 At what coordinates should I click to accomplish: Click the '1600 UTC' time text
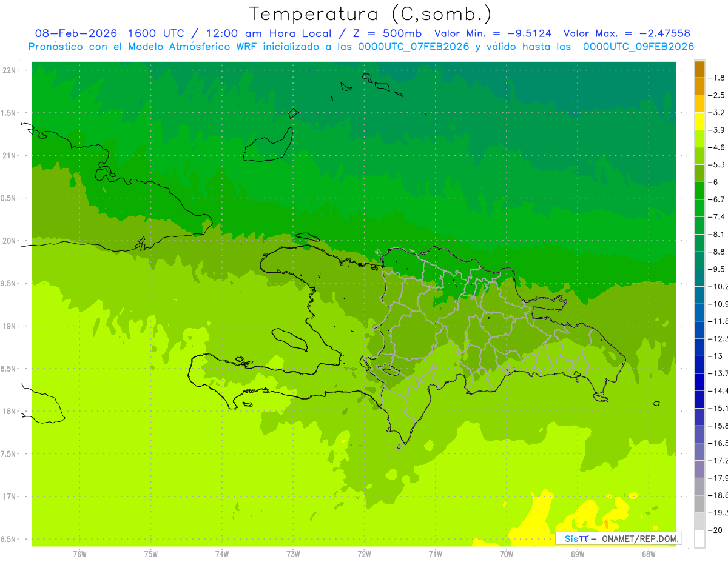[157, 33]
